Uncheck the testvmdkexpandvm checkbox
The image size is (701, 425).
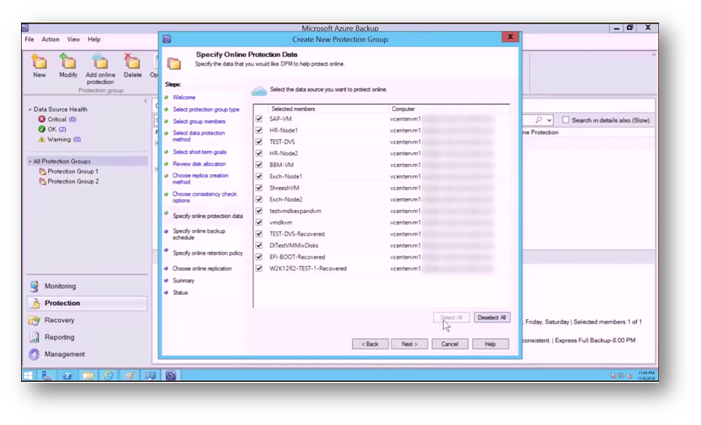259,211
